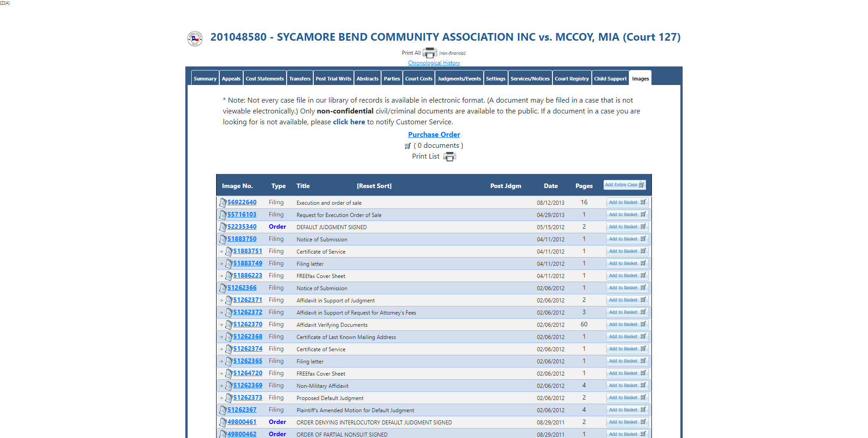Click the document icon for image 51883751

[x=229, y=251]
